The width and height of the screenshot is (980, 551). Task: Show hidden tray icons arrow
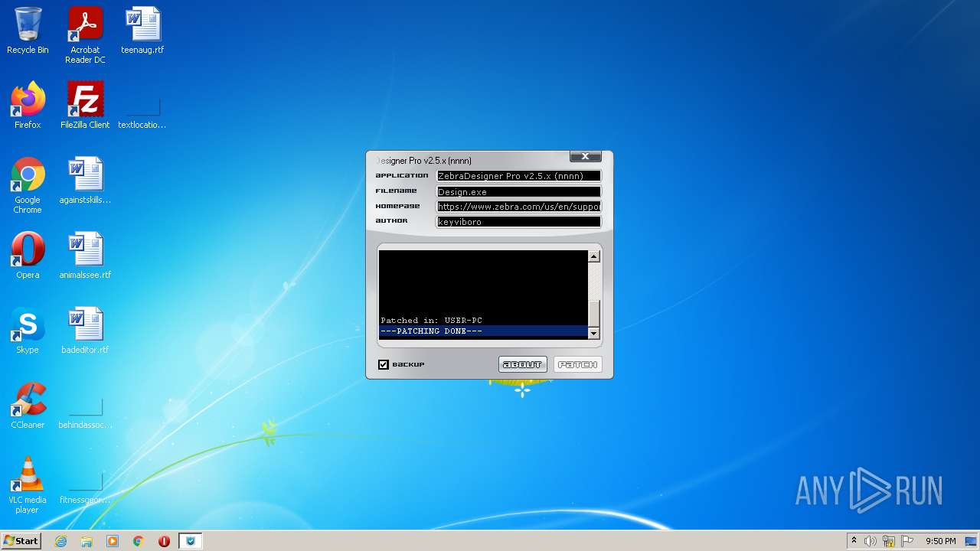[x=854, y=540]
